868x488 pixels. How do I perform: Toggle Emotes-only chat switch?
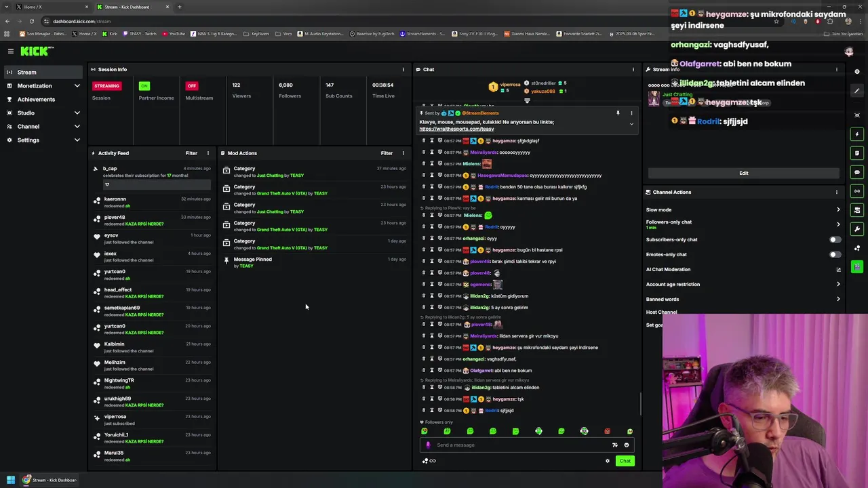[835, 254]
